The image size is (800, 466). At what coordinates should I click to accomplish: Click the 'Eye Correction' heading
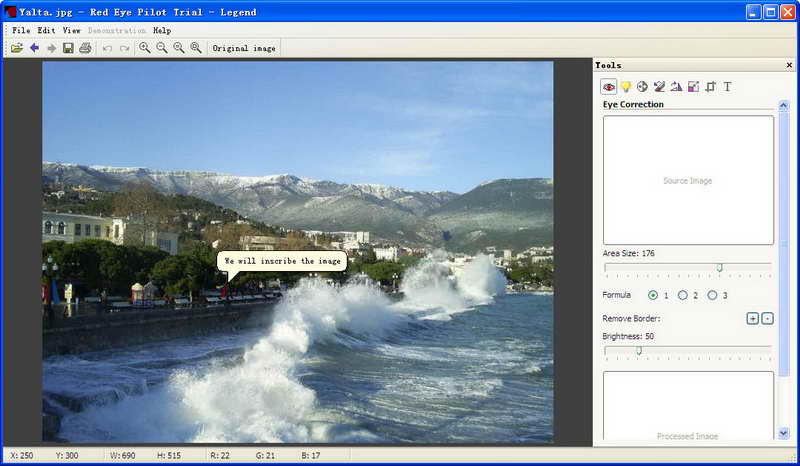coord(633,104)
